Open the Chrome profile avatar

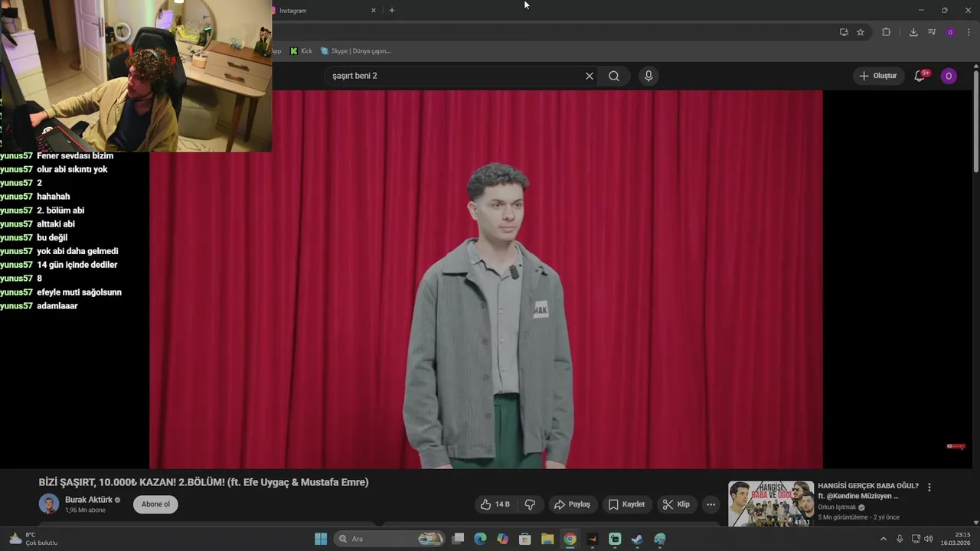[950, 32]
